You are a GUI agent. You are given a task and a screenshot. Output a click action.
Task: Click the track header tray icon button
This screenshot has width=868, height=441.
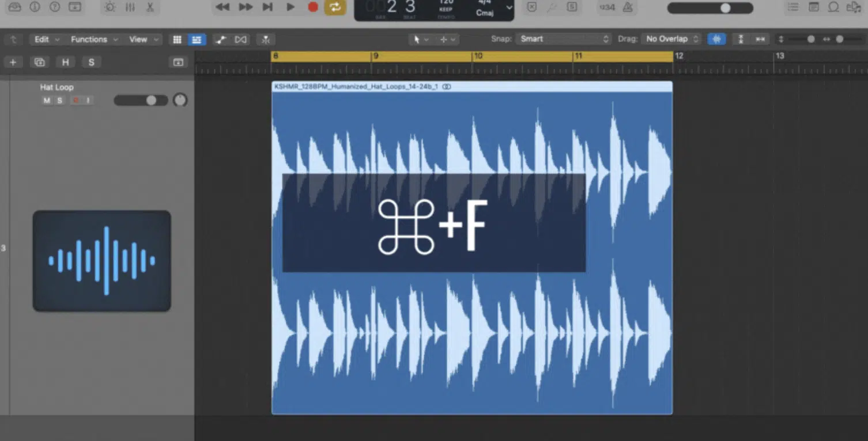[178, 62]
